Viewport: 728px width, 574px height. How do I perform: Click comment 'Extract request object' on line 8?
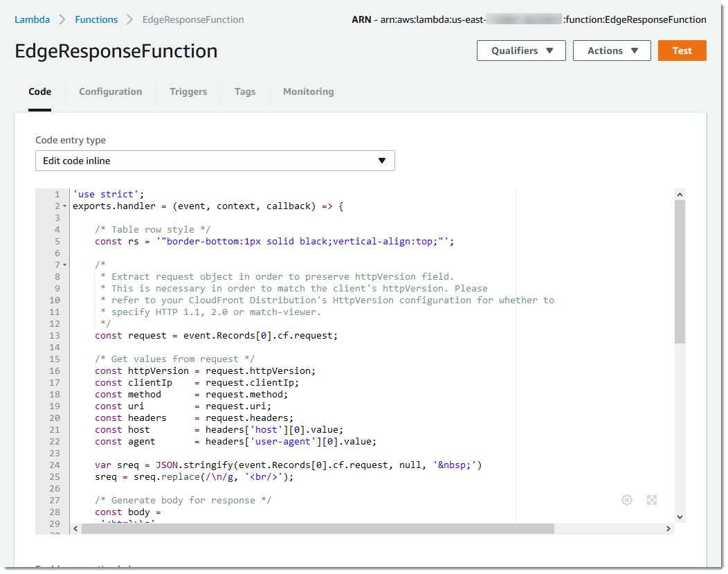coord(277,277)
